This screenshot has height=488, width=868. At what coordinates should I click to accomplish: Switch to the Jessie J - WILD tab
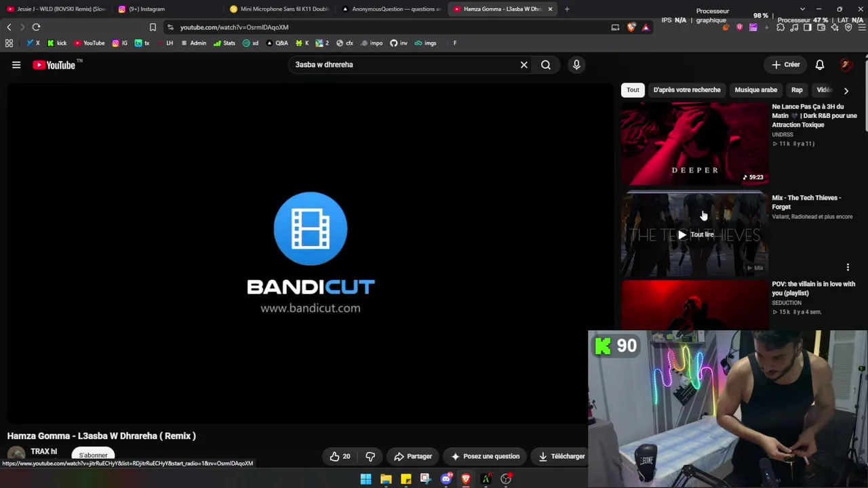tap(56, 9)
